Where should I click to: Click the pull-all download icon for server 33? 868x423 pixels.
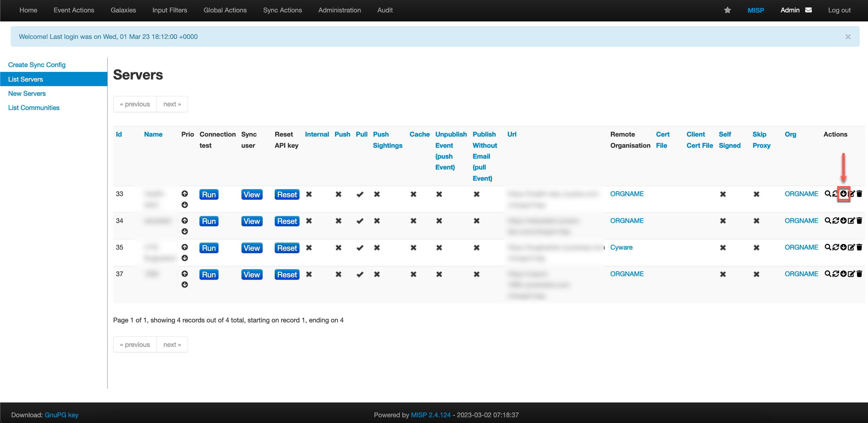(843, 194)
